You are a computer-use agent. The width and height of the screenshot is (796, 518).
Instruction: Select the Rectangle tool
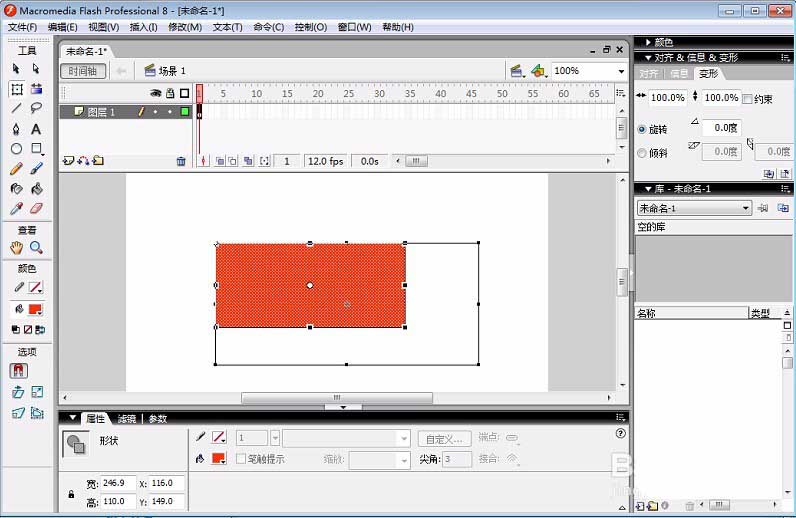37,149
